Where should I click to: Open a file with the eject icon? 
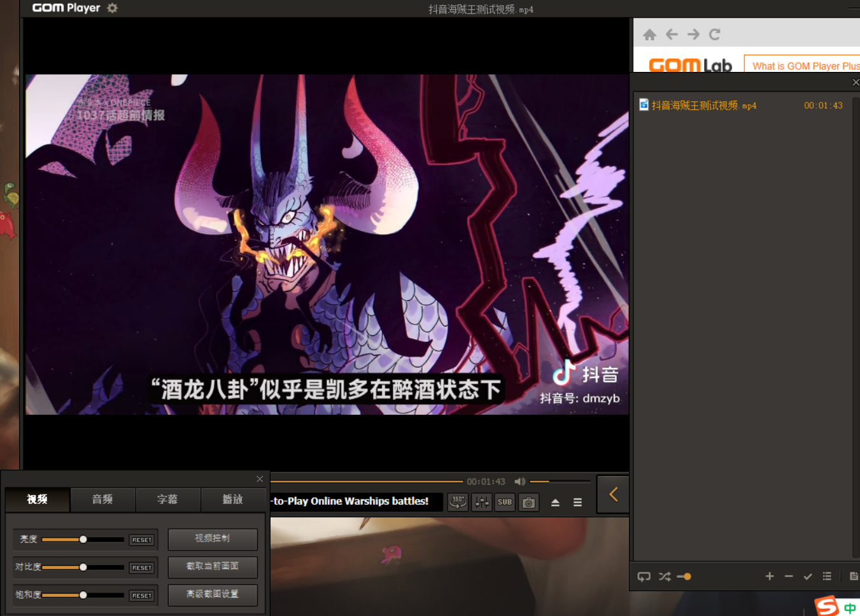(x=555, y=502)
